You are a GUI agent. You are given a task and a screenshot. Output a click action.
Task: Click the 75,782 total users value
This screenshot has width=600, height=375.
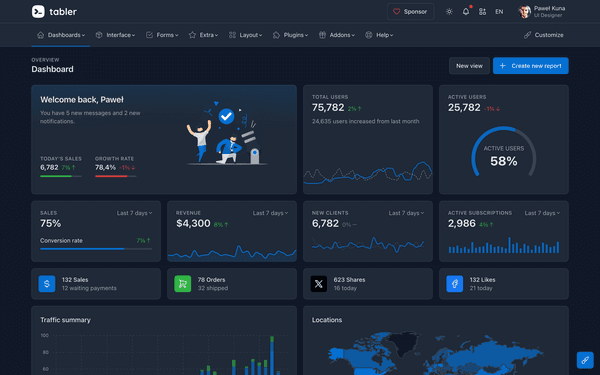(x=328, y=108)
